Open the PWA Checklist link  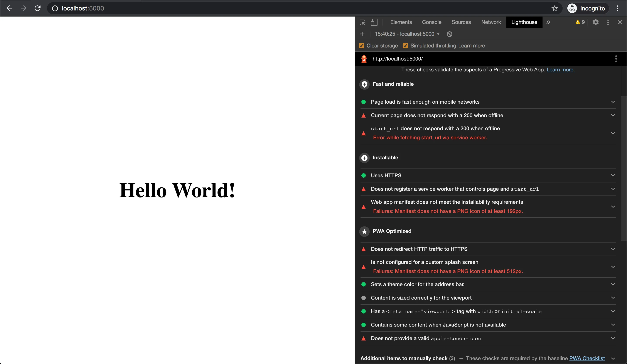tap(587, 358)
